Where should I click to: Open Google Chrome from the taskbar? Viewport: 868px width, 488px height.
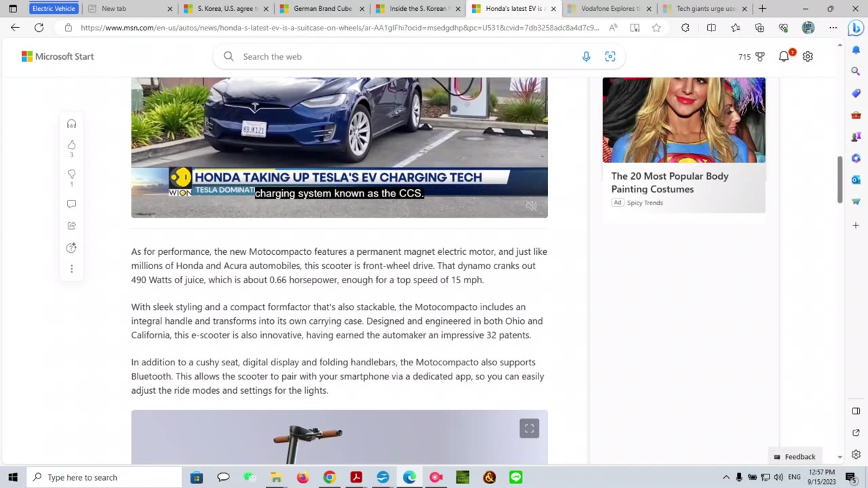(329, 477)
